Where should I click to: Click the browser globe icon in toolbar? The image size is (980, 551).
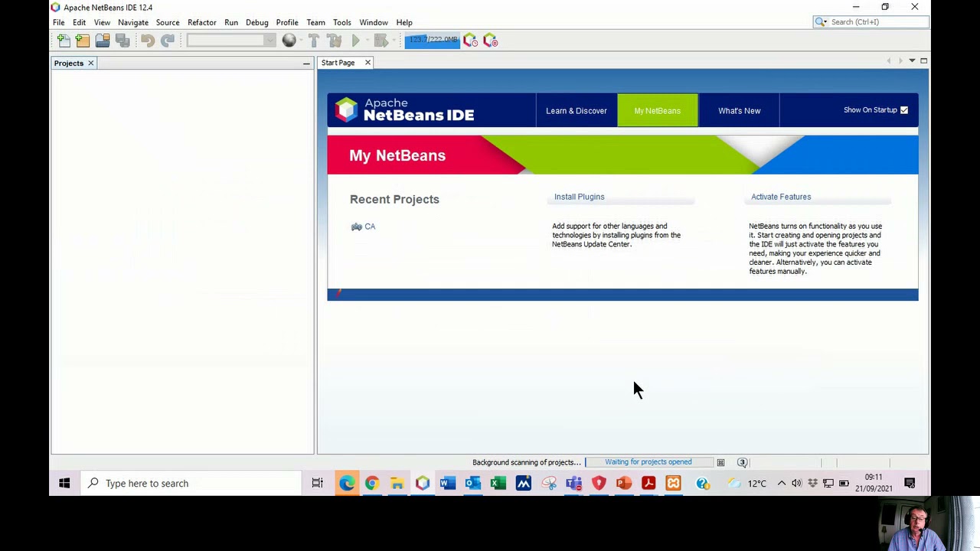pyautogui.click(x=289, y=41)
